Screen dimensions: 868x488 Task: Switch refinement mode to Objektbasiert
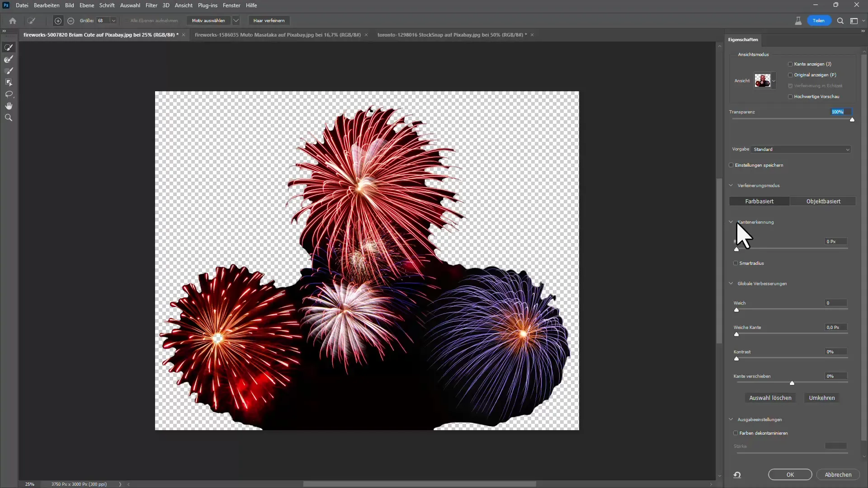pos(823,202)
